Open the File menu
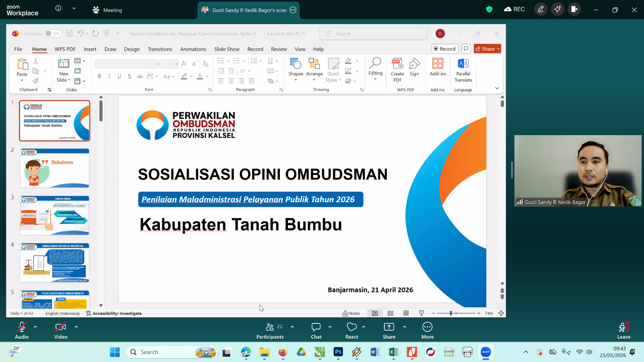The height and width of the screenshot is (362, 644). tap(18, 49)
